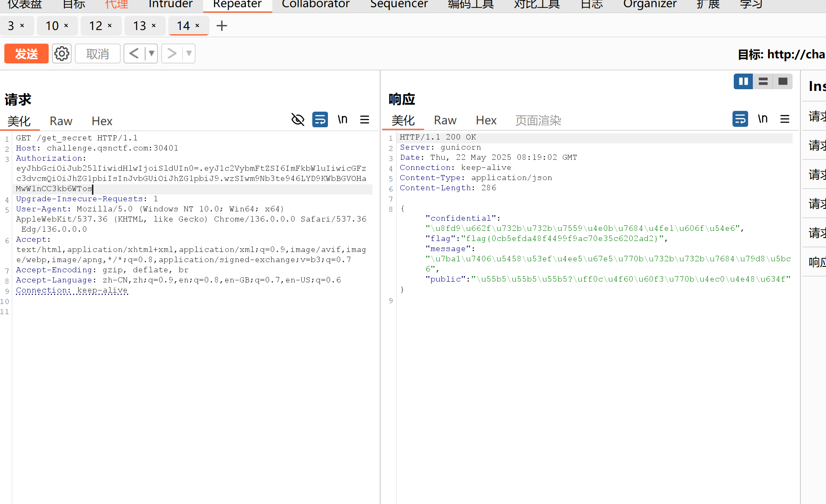Image resolution: width=826 pixels, height=504 pixels.
Task: Select top-bottom split layout icon
Action: pyautogui.click(x=763, y=81)
